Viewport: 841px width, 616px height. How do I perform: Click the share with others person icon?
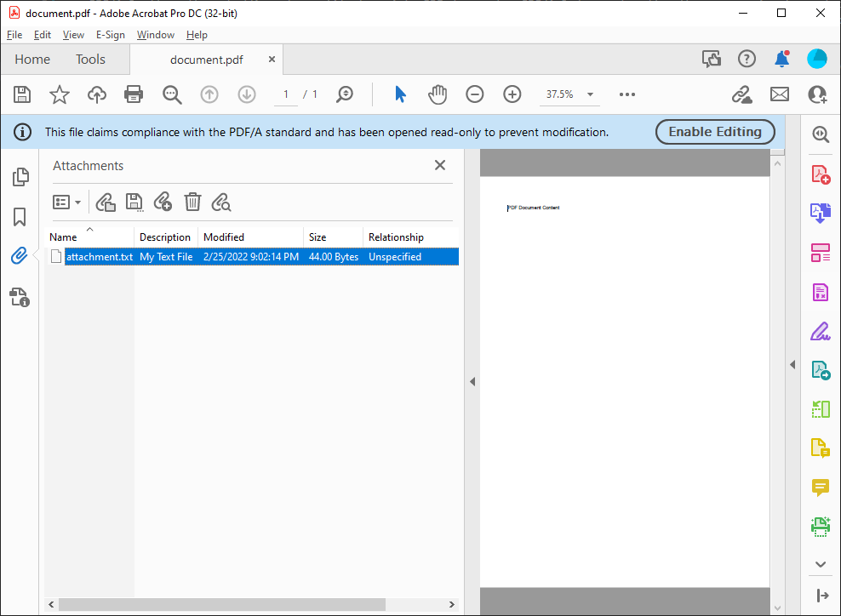click(x=817, y=94)
